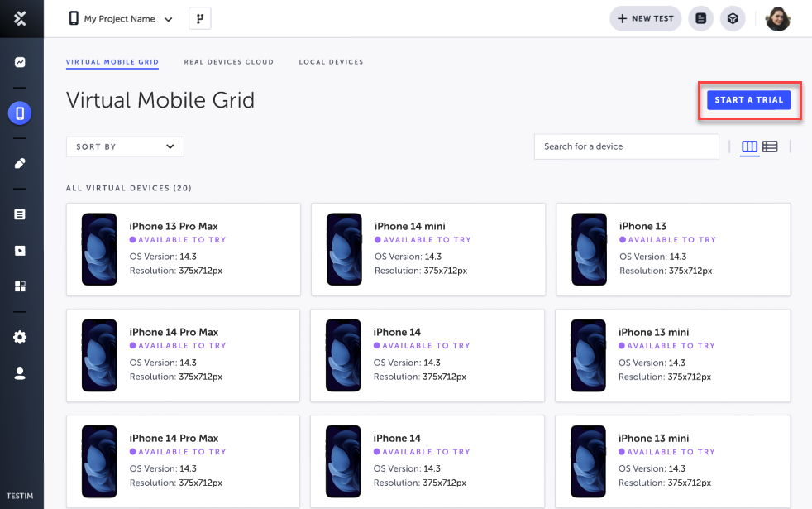The height and width of the screenshot is (509, 812).
Task: Select the mobile device sidebar icon
Action: point(20,113)
